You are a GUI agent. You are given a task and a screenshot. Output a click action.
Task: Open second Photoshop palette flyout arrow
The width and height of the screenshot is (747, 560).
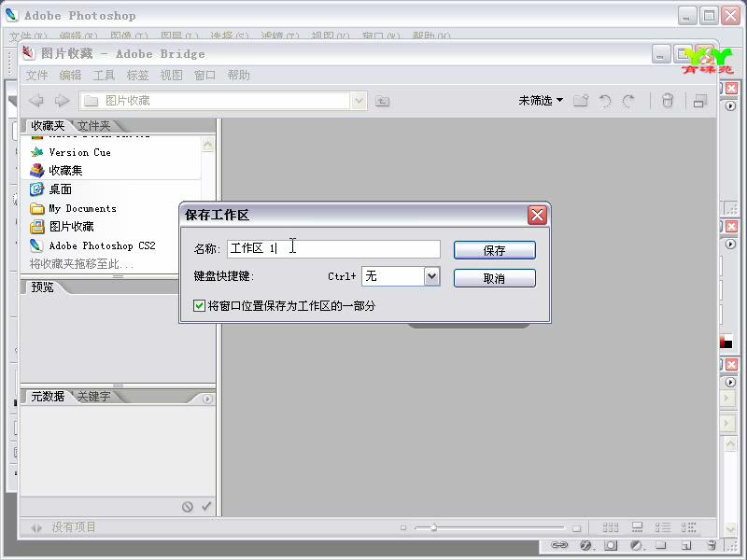click(730, 244)
